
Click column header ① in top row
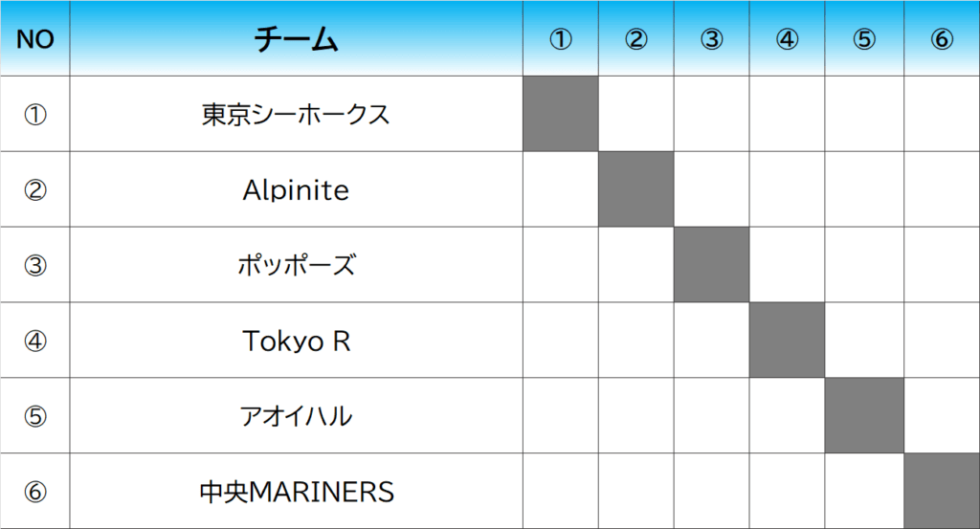pos(561,39)
